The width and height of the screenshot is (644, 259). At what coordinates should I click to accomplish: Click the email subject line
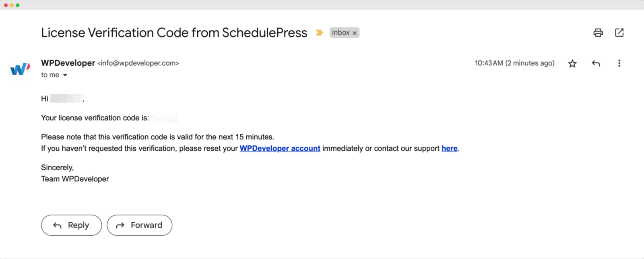173,33
